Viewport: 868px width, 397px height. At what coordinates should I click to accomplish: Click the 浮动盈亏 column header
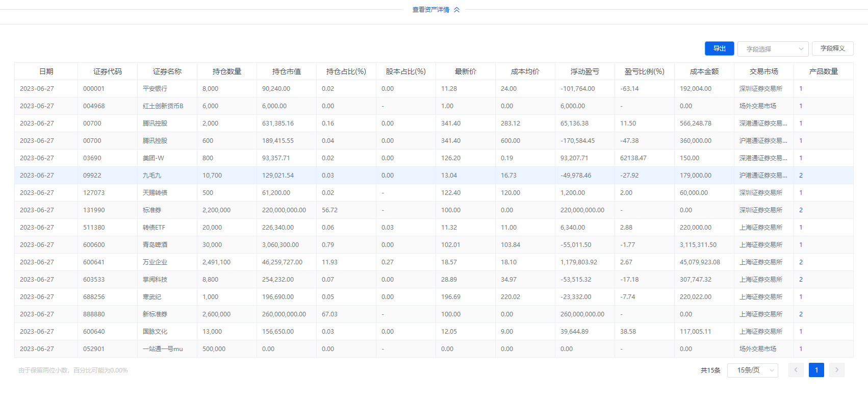584,71
